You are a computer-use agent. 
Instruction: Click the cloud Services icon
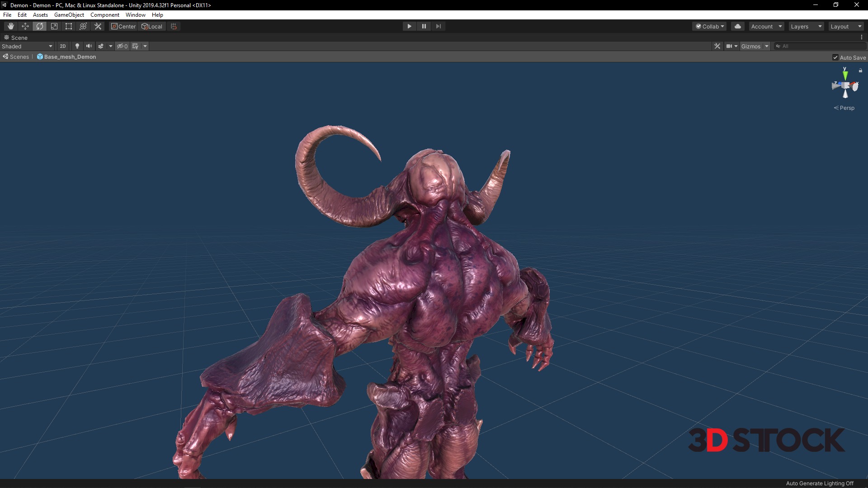click(738, 26)
